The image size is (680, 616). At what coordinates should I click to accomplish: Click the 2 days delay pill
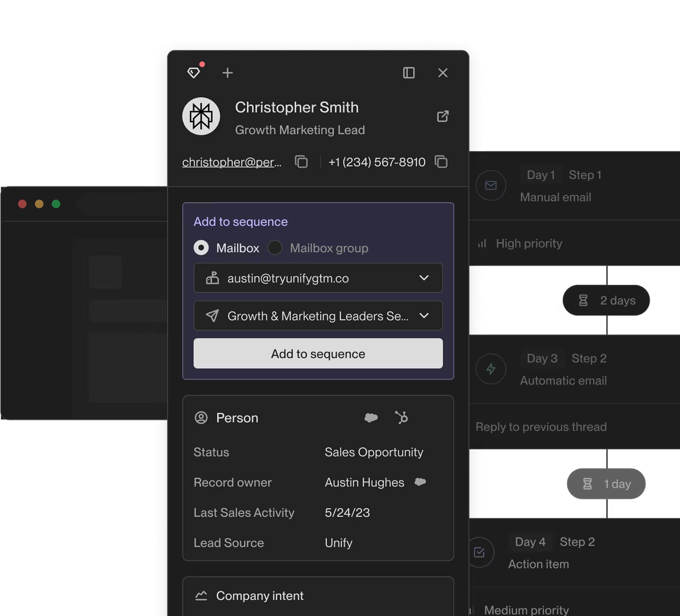pos(606,300)
